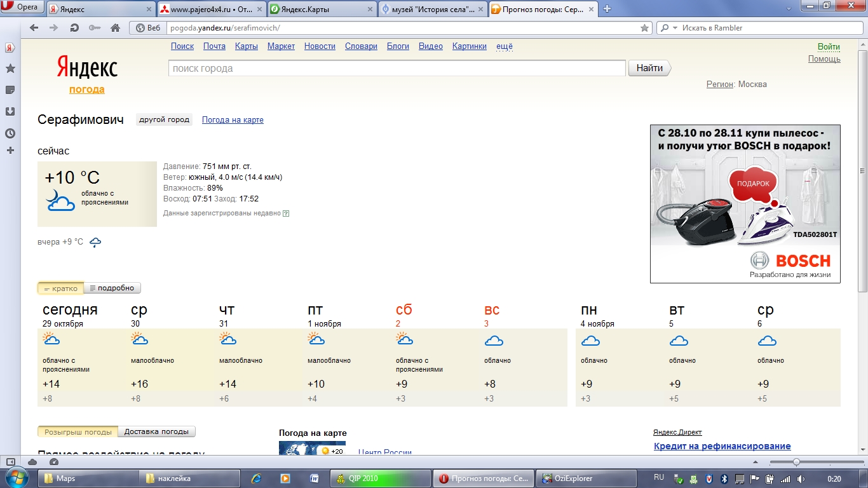Open Opera sidebar history clock panel
The image size is (868, 488).
10,133
